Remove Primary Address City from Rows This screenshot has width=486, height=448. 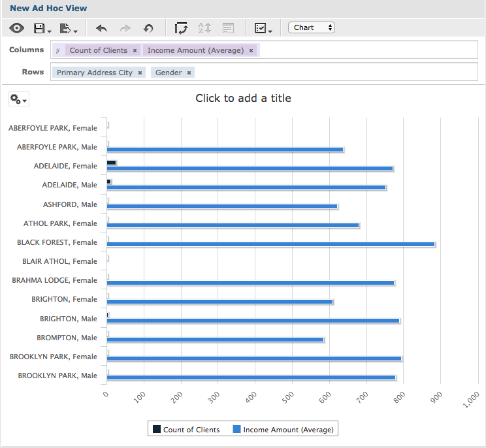click(x=140, y=72)
